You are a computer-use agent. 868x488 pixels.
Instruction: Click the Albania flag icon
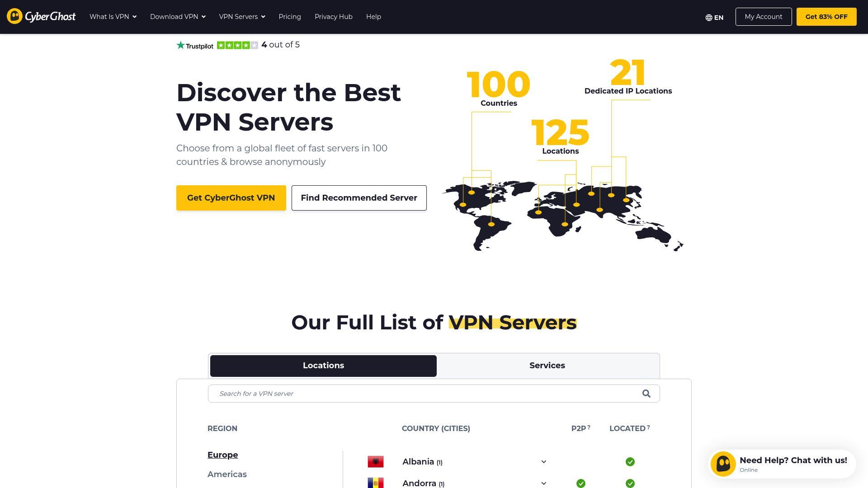click(376, 462)
